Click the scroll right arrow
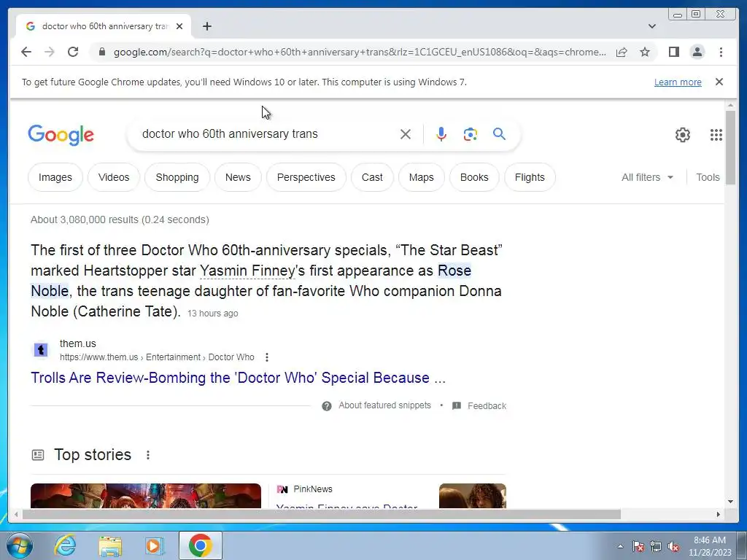The height and width of the screenshot is (560, 747). pyautogui.click(x=719, y=514)
